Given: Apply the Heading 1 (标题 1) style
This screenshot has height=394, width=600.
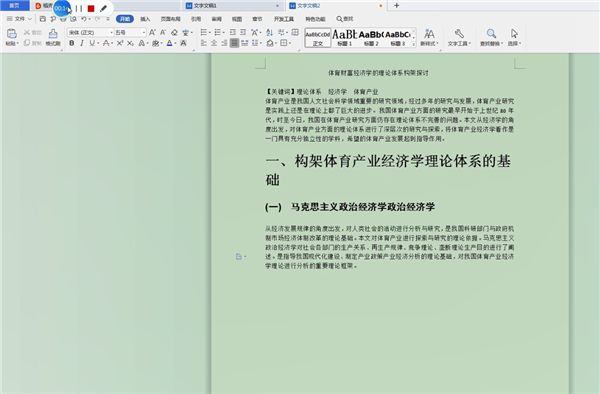Looking at the screenshot, I should (344, 37).
